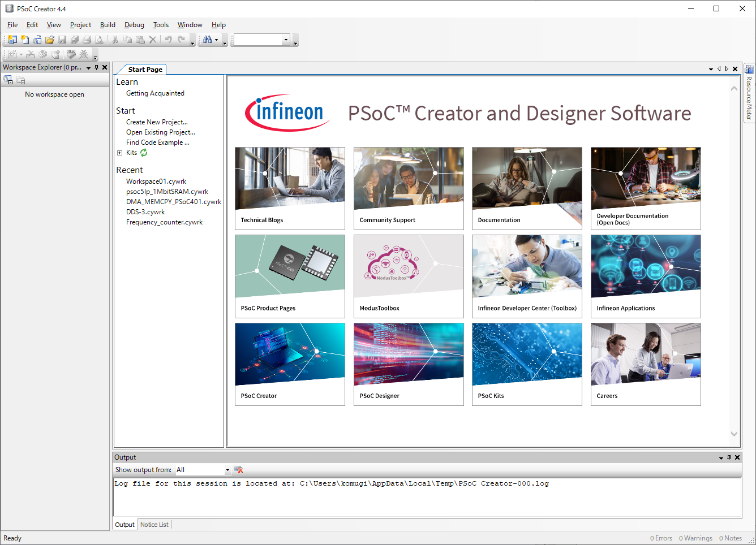
Task: Close the Start Page tab with X
Action: (x=735, y=69)
